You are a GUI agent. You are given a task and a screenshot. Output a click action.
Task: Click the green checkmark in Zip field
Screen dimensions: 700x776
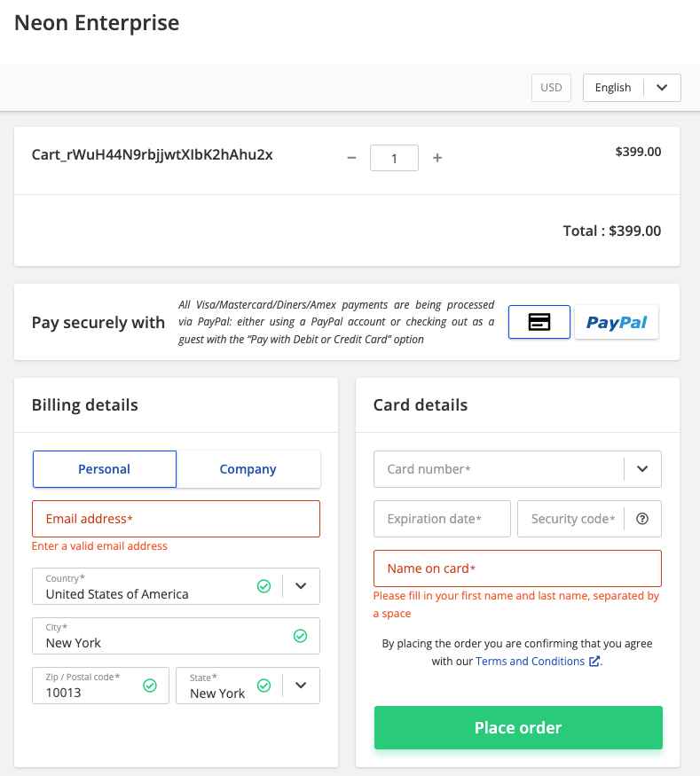pos(150,686)
